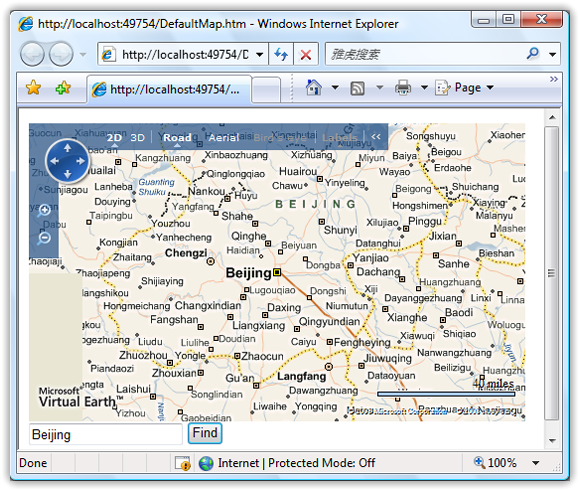Toggle the map Labels option

[x=339, y=138]
